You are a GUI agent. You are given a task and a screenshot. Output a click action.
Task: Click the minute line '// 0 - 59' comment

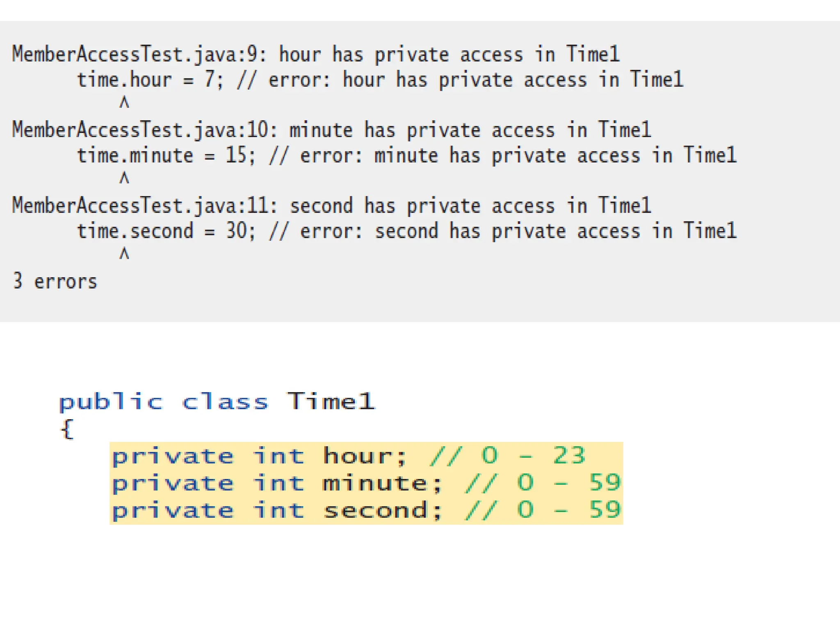(x=543, y=483)
